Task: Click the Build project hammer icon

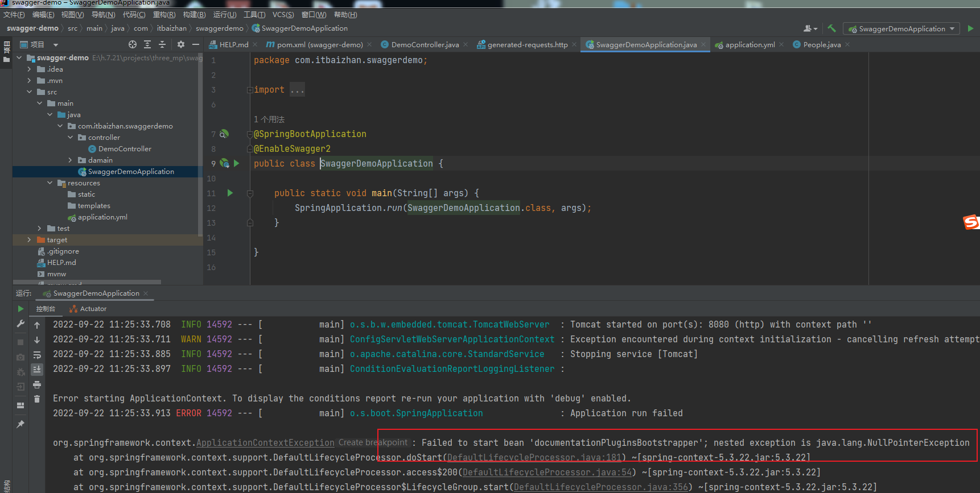Action: pyautogui.click(x=831, y=28)
